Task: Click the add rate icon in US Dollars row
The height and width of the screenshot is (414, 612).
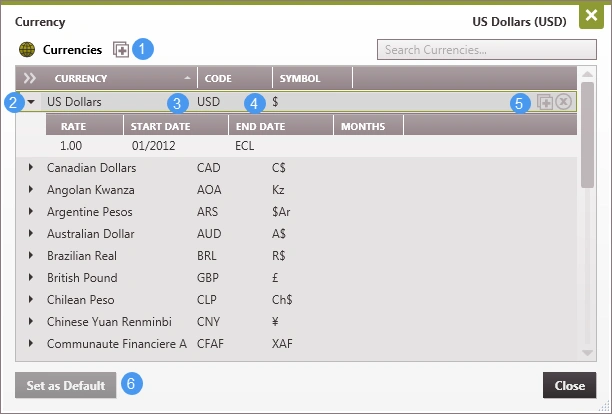Action: (546, 102)
